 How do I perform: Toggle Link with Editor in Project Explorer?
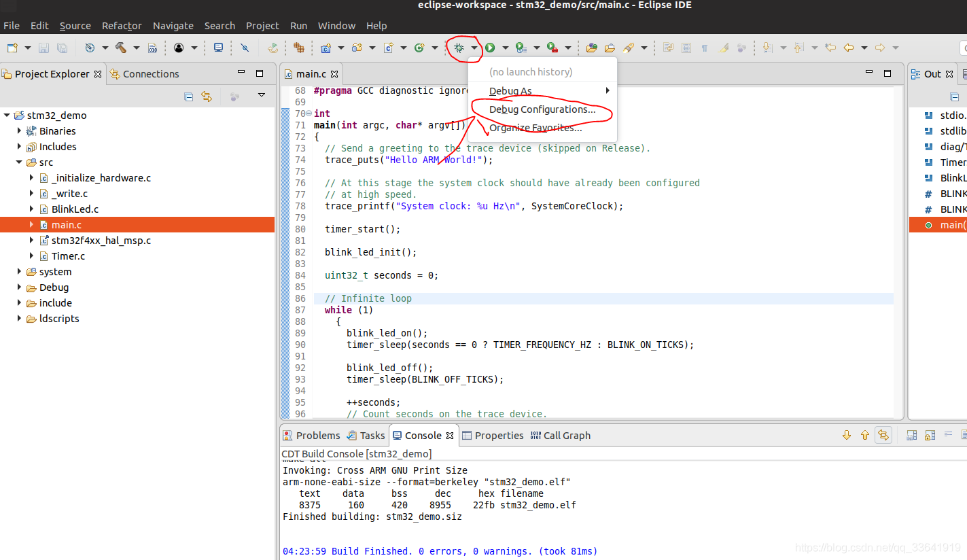pos(207,97)
